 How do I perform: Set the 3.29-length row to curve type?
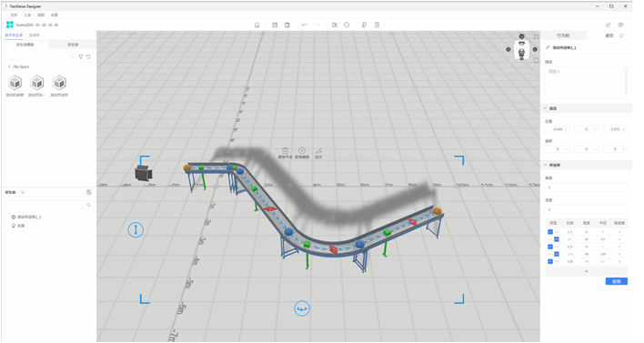[557, 261]
